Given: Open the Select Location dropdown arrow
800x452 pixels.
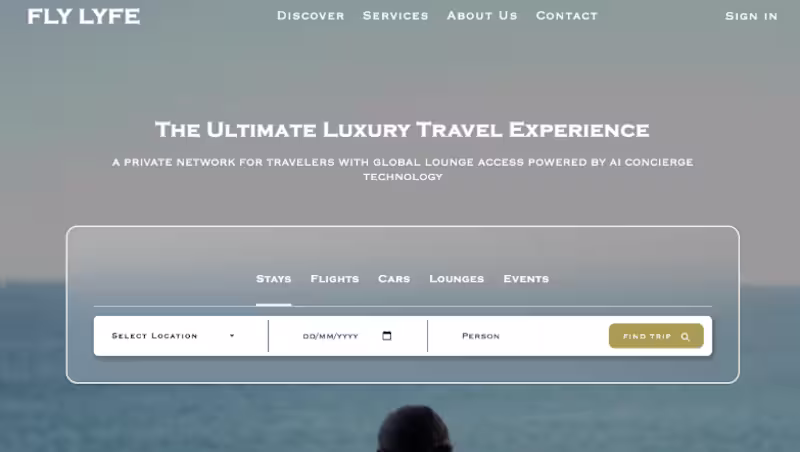Looking at the screenshot, I should pyautogui.click(x=232, y=336).
